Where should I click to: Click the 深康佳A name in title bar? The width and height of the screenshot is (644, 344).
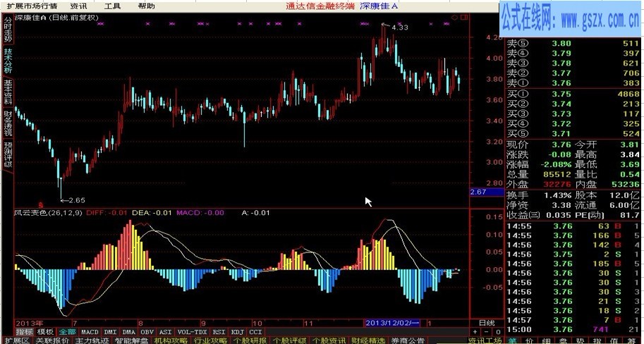379,6
